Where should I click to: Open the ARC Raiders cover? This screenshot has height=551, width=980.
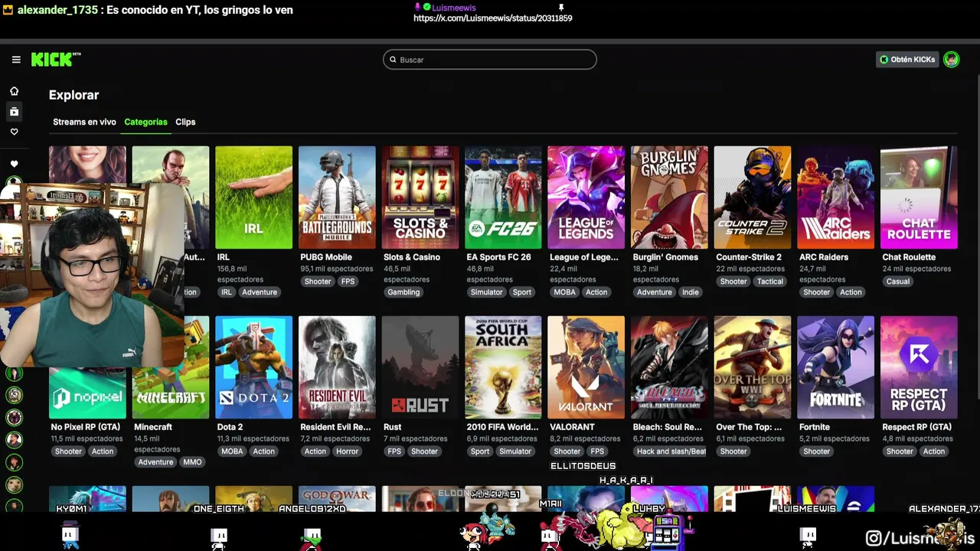click(835, 197)
